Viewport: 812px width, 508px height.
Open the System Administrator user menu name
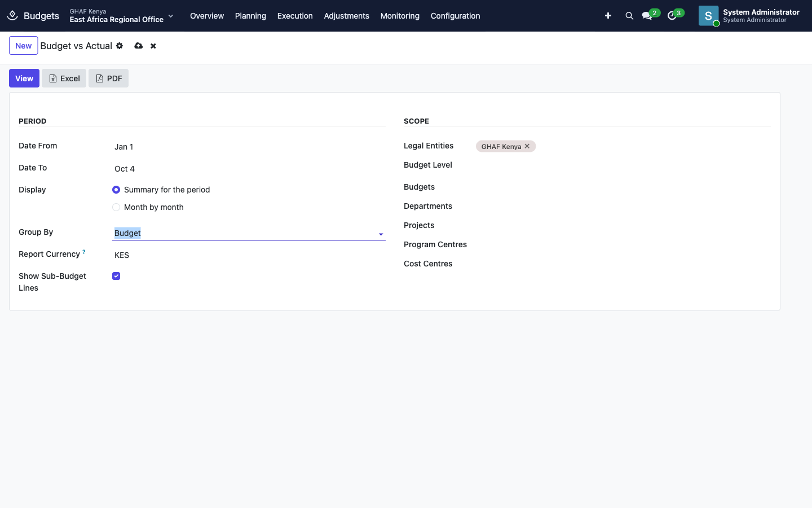pyautogui.click(x=761, y=16)
